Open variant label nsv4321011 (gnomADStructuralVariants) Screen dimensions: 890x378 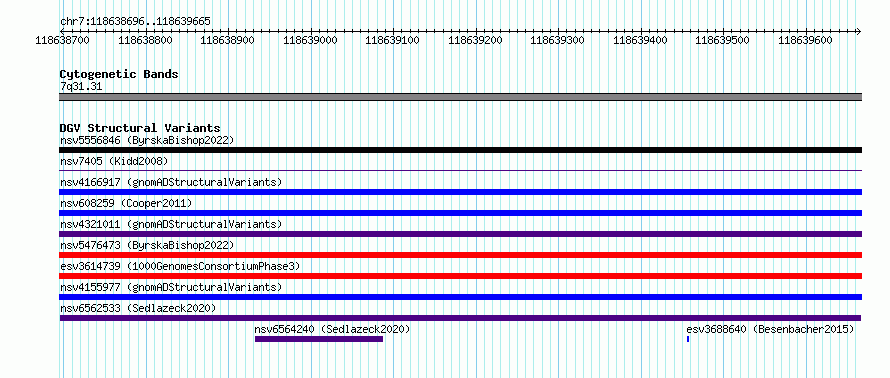[171, 224]
